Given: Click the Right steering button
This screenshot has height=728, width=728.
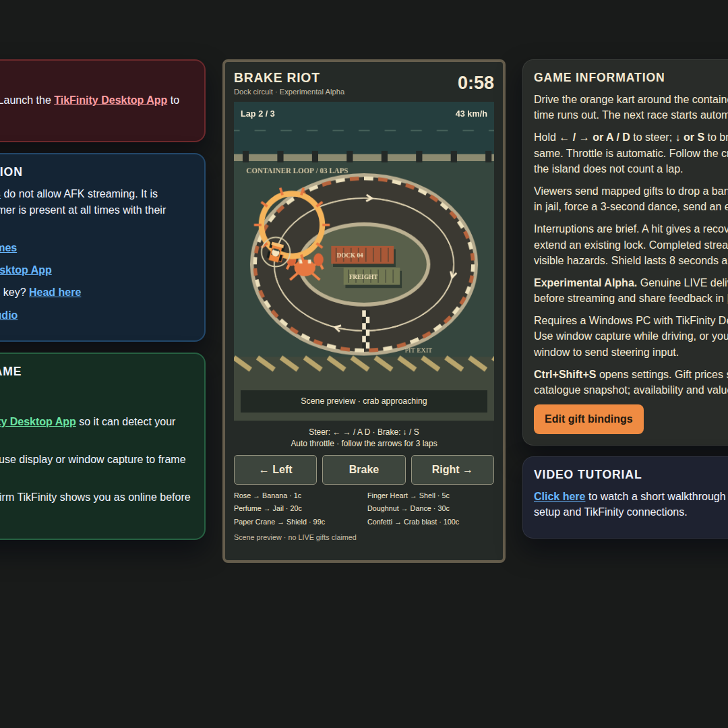Looking at the screenshot, I should pyautogui.click(x=452, y=469).
